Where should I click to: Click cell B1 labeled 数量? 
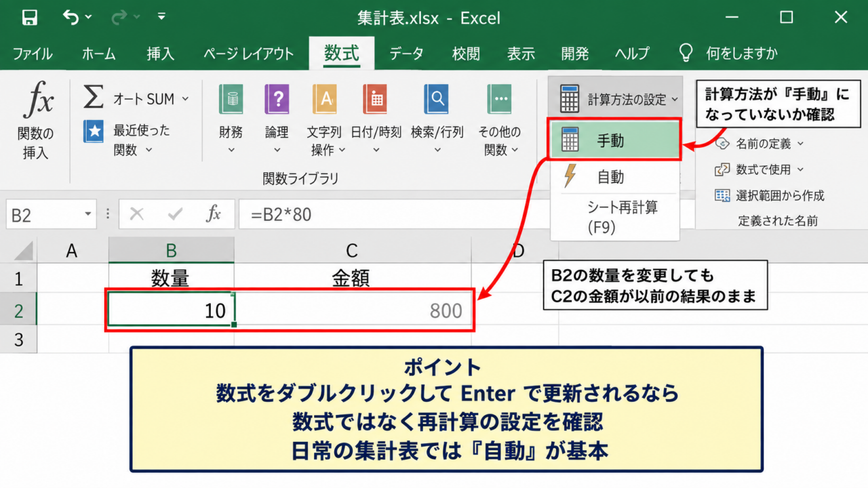(x=171, y=279)
